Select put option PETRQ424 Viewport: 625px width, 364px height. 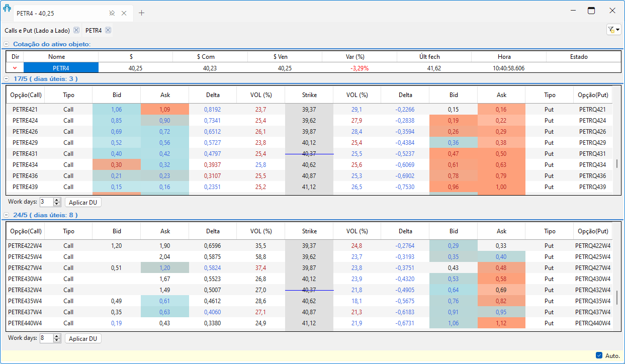[592, 121]
